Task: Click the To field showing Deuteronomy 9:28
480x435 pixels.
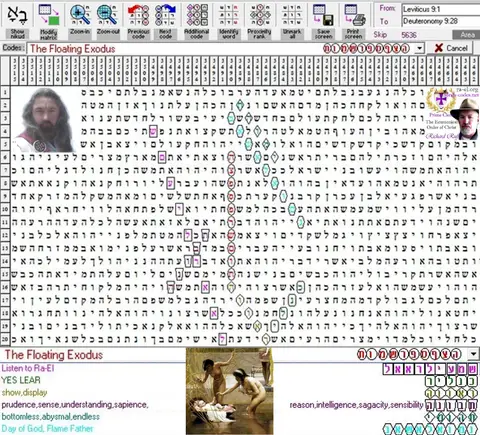Action: point(441,21)
